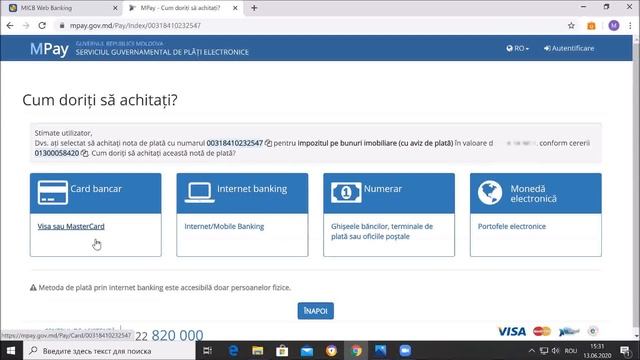The image size is (640, 360).
Task: Open File Explorer from taskbar
Action: click(258, 351)
